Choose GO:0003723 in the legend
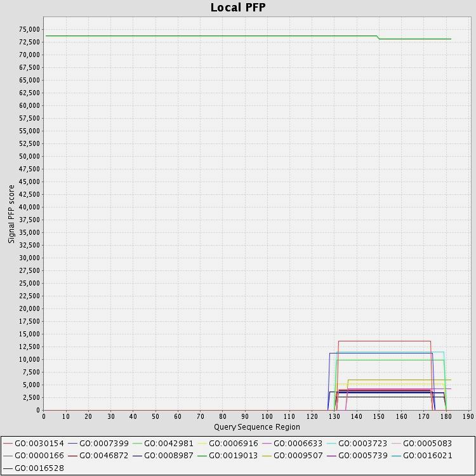The width and height of the screenshot is (476, 476). tap(357, 444)
